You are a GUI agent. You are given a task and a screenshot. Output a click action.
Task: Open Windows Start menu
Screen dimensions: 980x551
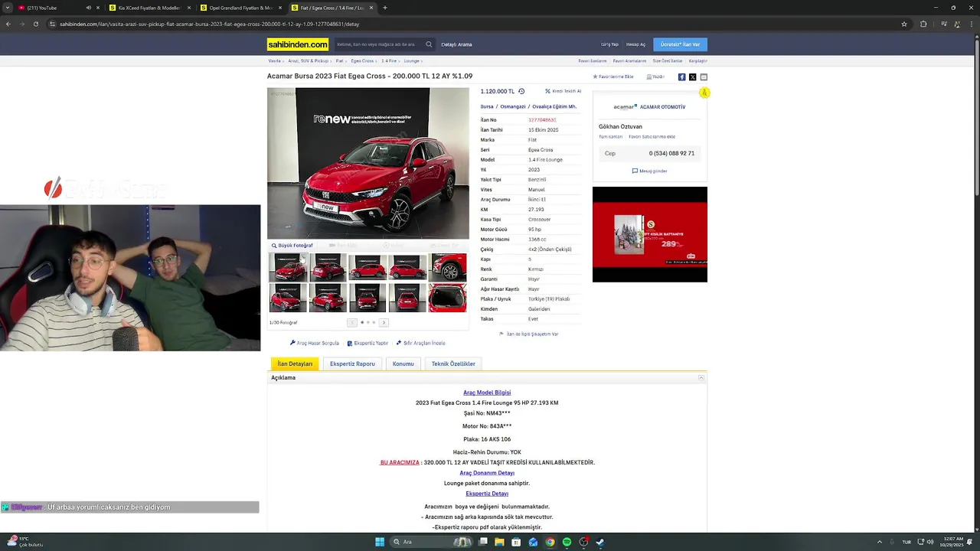pos(379,542)
